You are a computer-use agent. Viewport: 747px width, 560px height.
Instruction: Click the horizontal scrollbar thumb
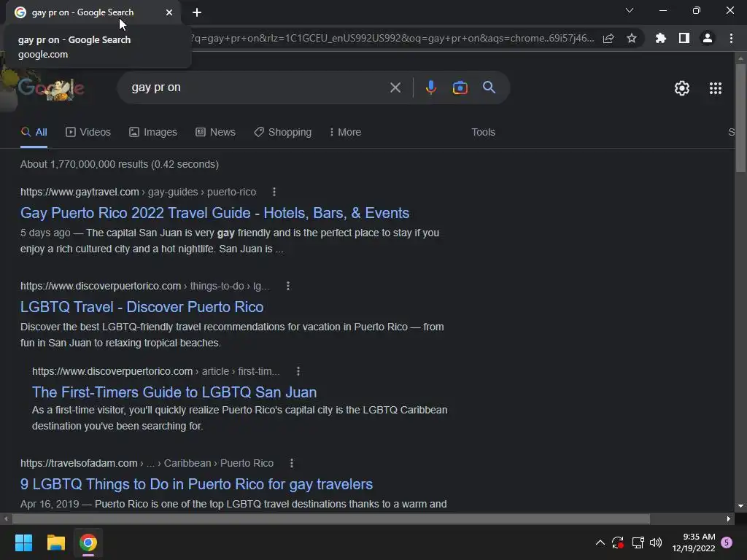point(331,518)
